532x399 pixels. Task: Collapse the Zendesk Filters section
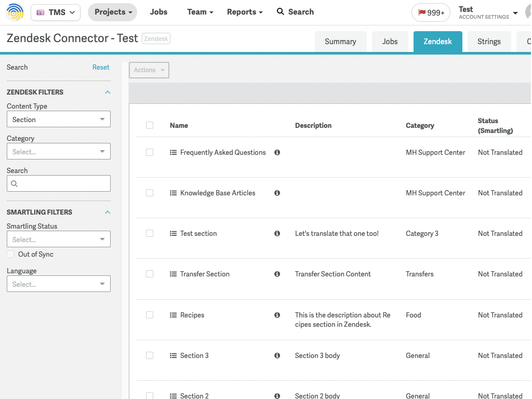[x=108, y=92]
